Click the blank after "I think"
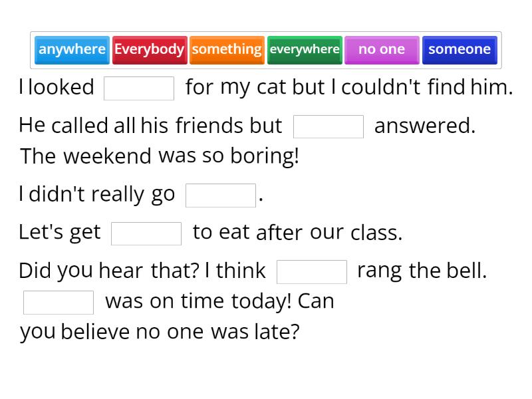This screenshot has height=399, width=532. click(x=313, y=270)
